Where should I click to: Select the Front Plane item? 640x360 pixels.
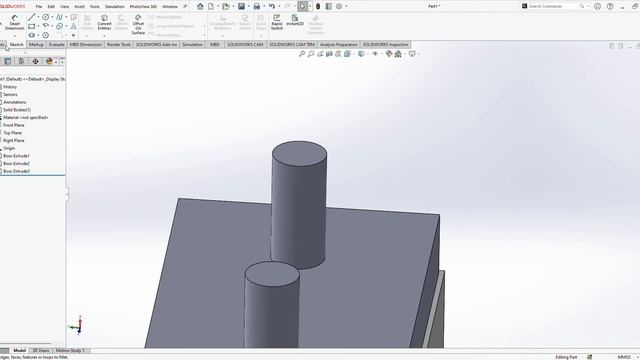[14, 125]
